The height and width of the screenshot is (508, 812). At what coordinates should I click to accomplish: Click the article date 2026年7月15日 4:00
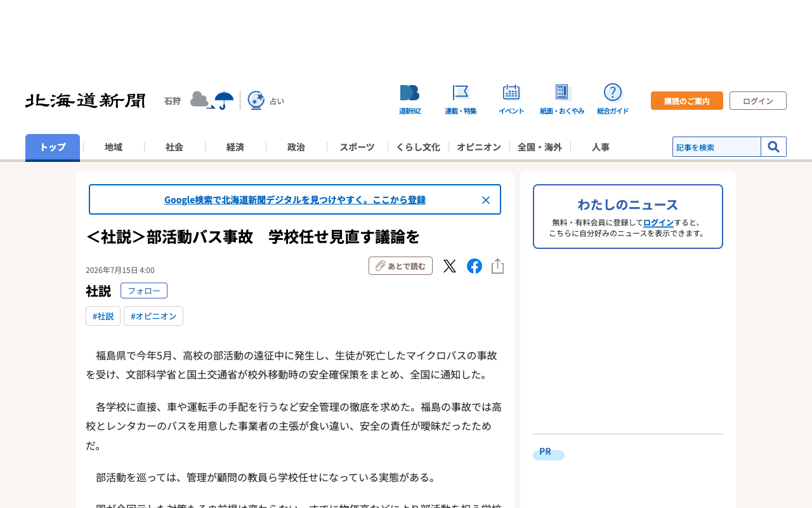click(120, 271)
